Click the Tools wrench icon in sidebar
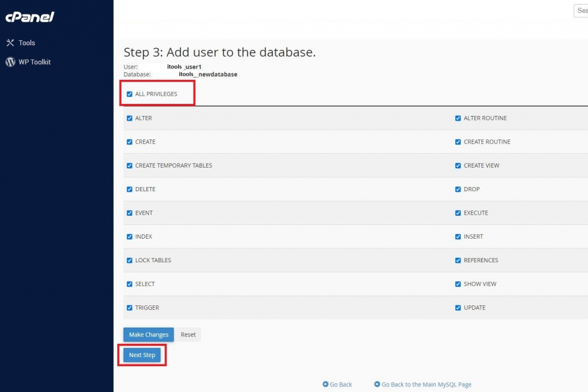This screenshot has height=392, width=588. 10,42
